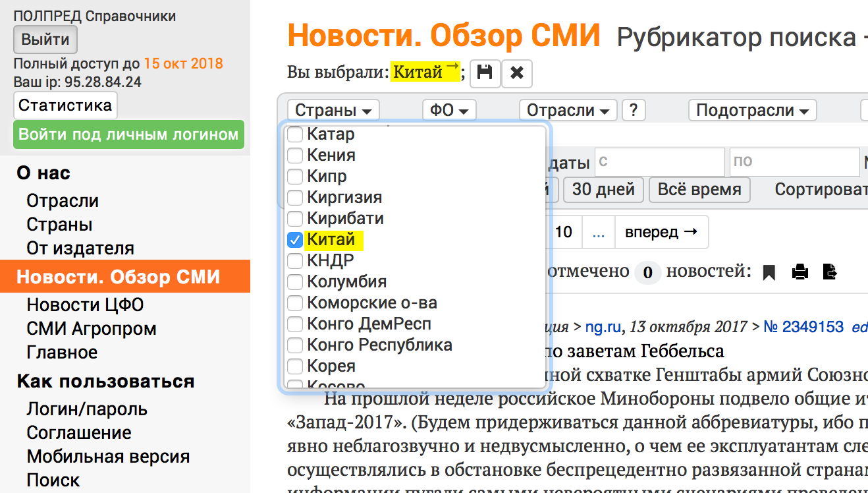Click the Выйти logout button
Image resolution: width=868 pixels, height=493 pixels.
tap(45, 40)
